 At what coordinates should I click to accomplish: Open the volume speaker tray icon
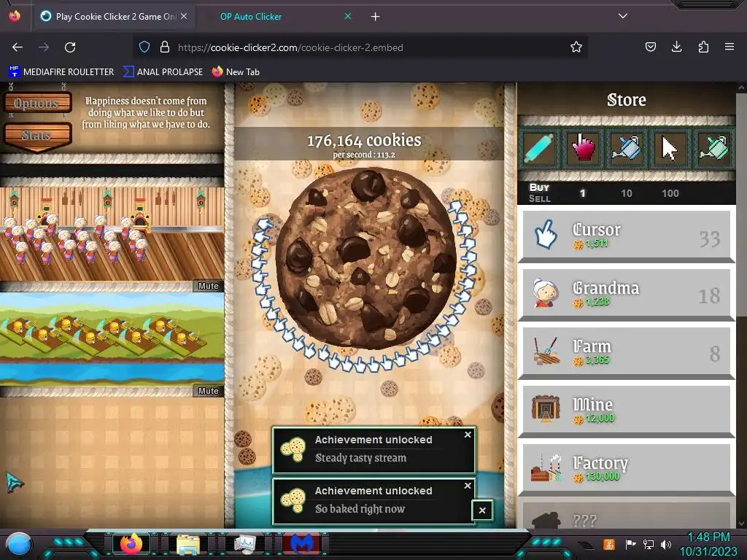click(x=666, y=544)
